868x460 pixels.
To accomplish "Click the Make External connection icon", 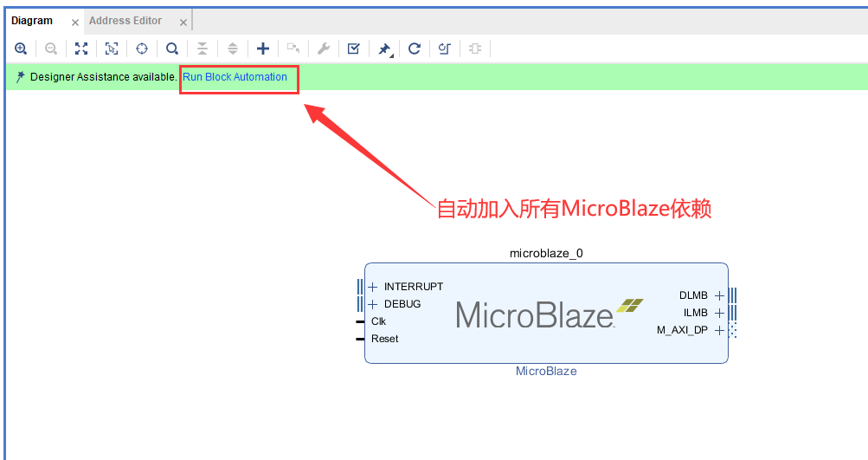I will click(x=293, y=49).
